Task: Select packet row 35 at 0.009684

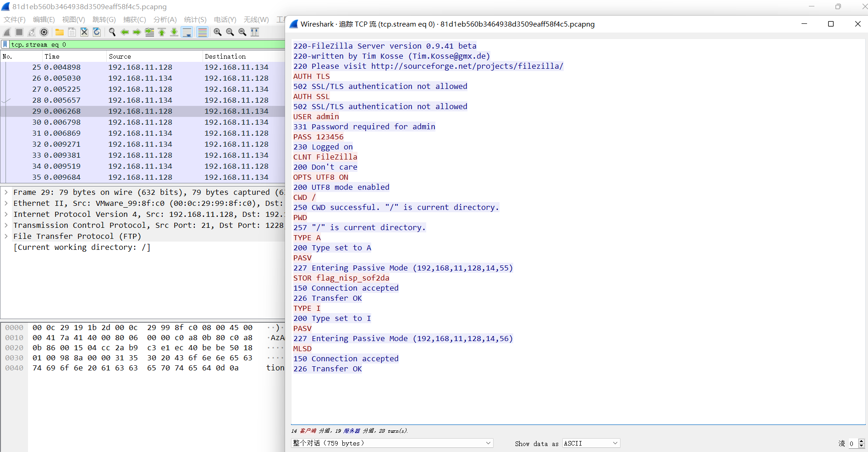Action: (x=143, y=177)
